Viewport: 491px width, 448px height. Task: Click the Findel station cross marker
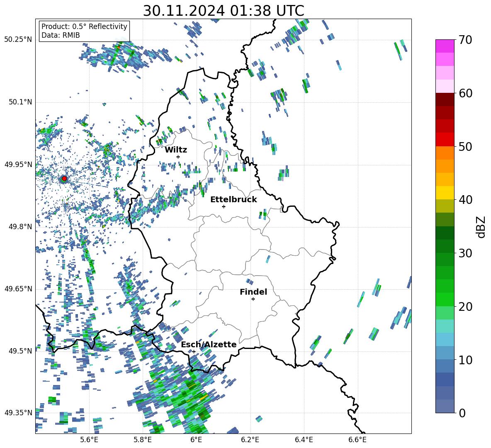(x=253, y=299)
